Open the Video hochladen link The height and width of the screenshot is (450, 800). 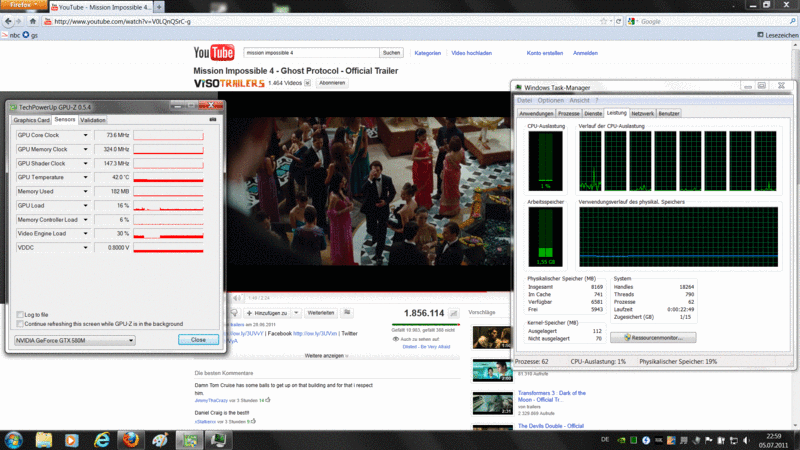pyautogui.click(x=471, y=53)
